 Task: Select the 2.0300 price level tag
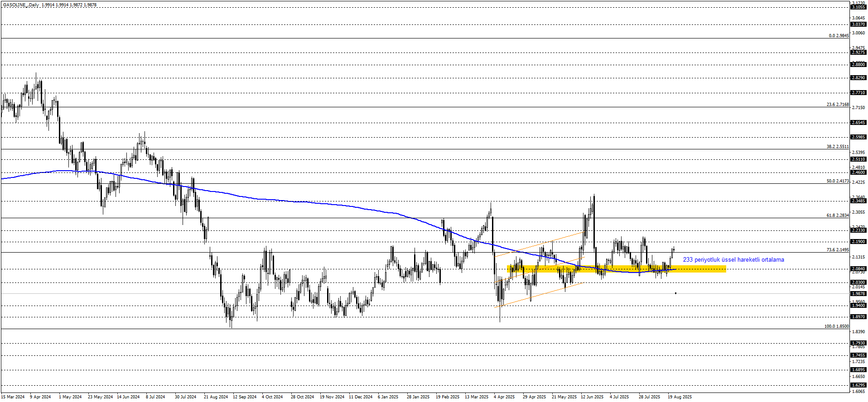coord(858,282)
